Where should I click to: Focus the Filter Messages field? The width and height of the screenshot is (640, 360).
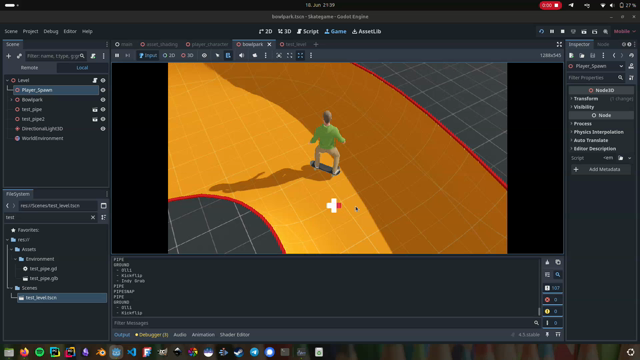click(327, 323)
